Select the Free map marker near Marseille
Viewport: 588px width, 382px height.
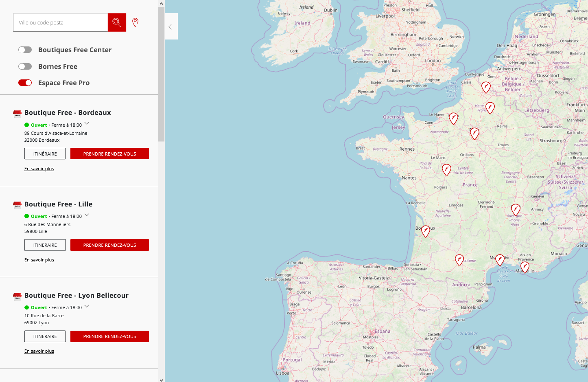[x=525, y=267]
